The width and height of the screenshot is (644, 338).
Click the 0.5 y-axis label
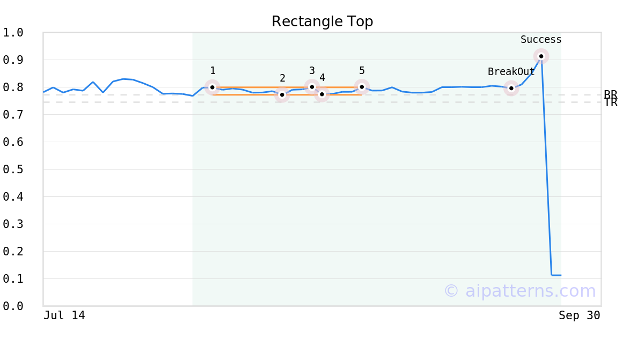click(13, 170)
